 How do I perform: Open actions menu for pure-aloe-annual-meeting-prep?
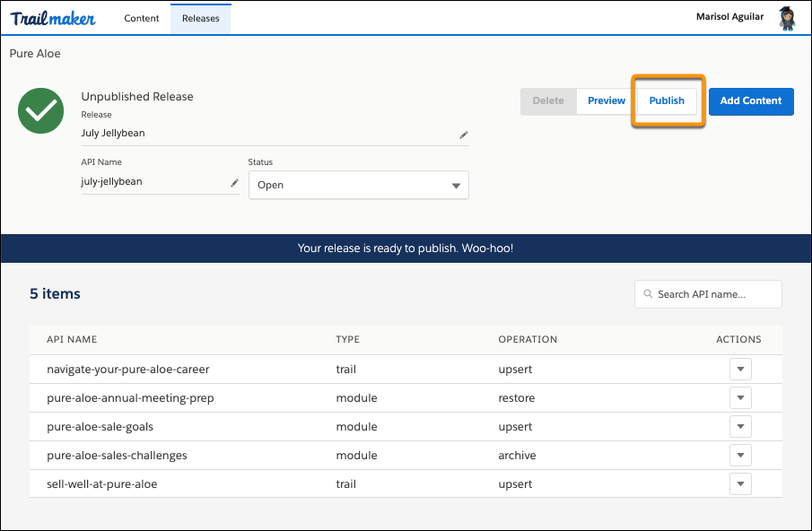[740, 397]
